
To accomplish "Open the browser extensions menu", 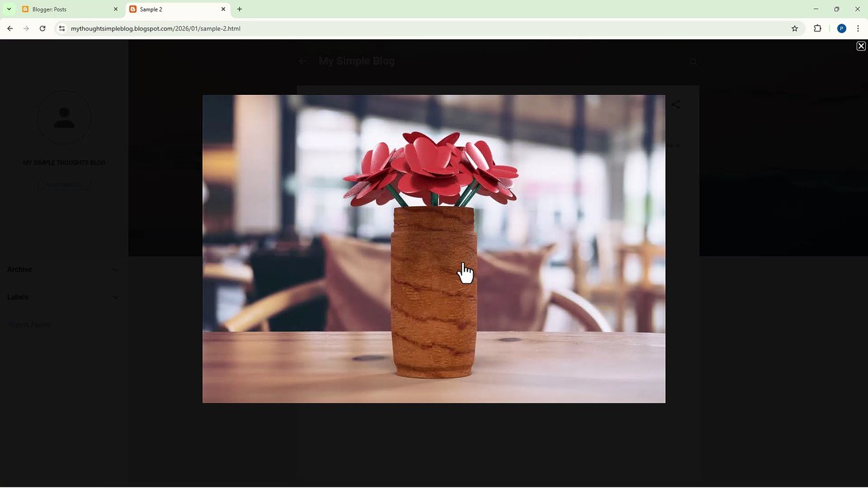I will [x=817, y=28].
